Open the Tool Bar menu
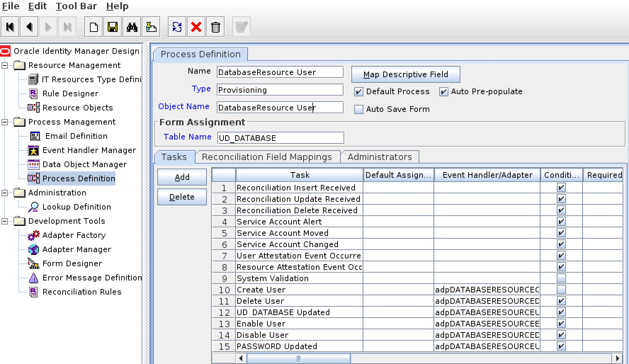The image size is (629, 364). (76, 6)
